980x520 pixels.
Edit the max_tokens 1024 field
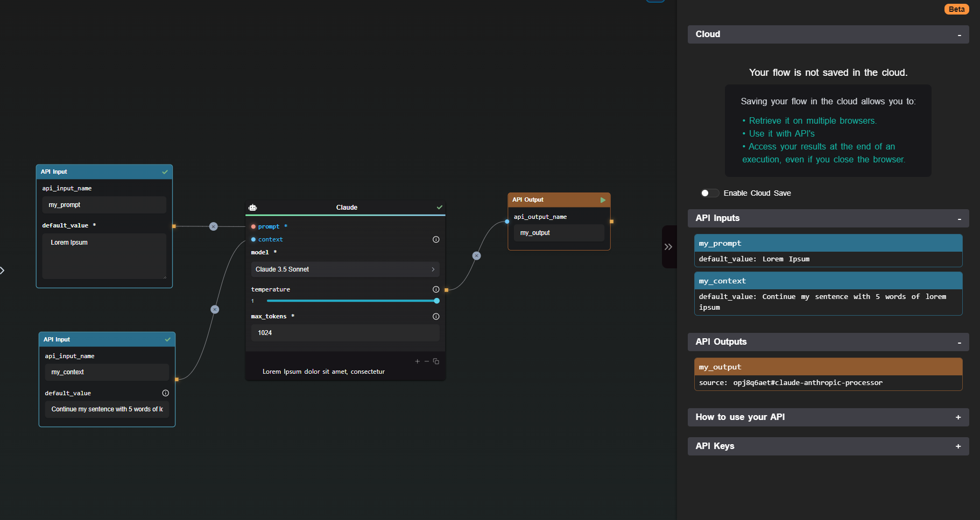click(345, 333)
